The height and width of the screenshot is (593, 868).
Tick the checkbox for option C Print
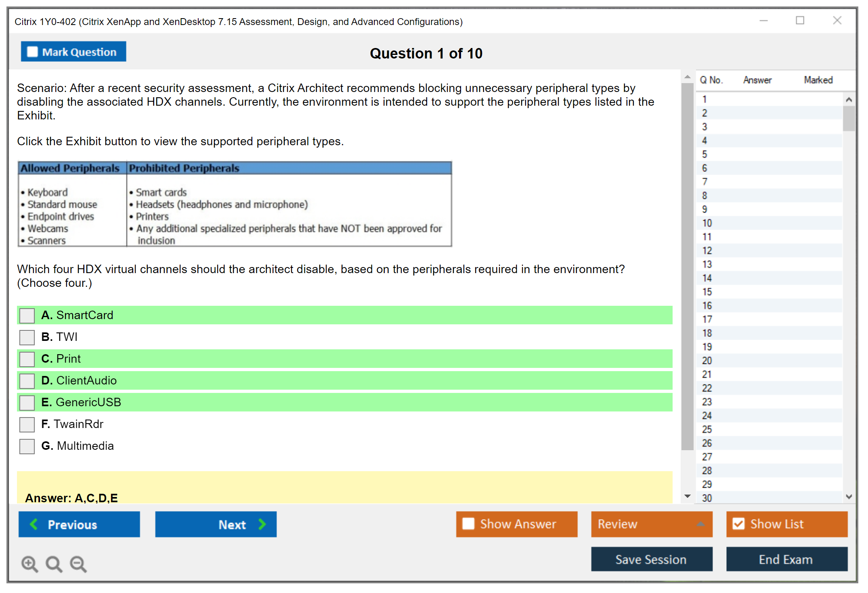click(x=27, y=359)
